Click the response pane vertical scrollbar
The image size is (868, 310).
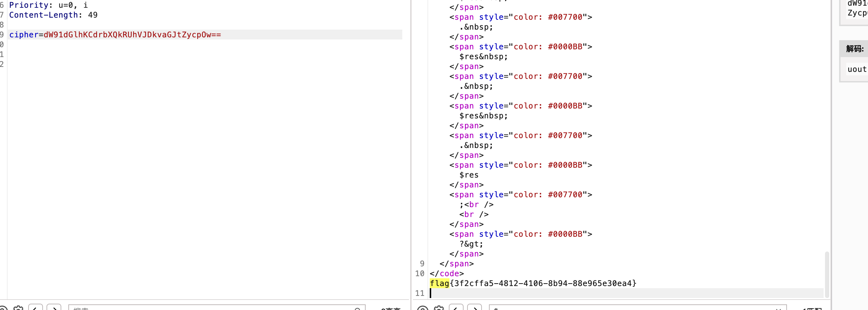(x=827, y=274)
